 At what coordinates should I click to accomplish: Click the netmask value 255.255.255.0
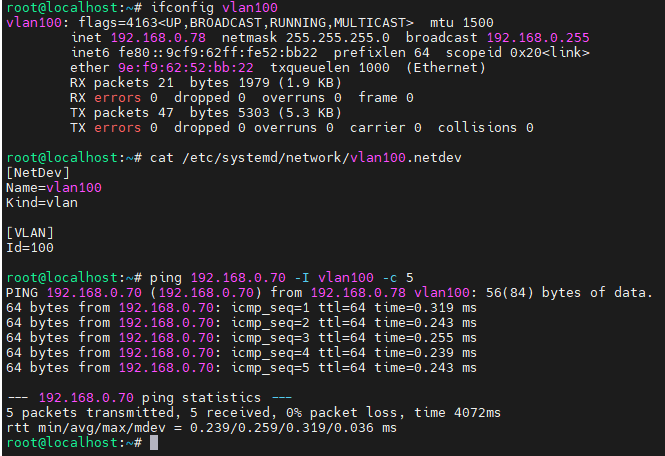click(x=338, y=38)
